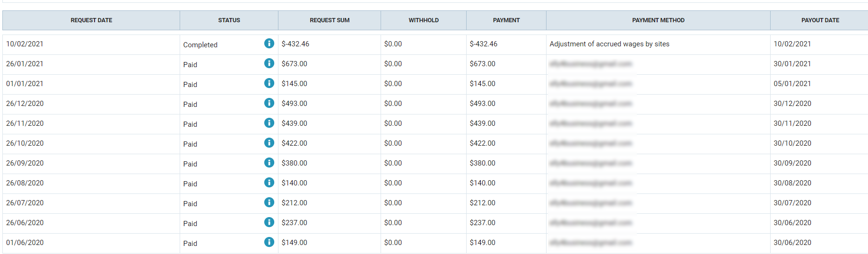Viewport: 868px width, 254px height.
Task: Open info icon in 26/10/2020 row
Action: (269, 143)
